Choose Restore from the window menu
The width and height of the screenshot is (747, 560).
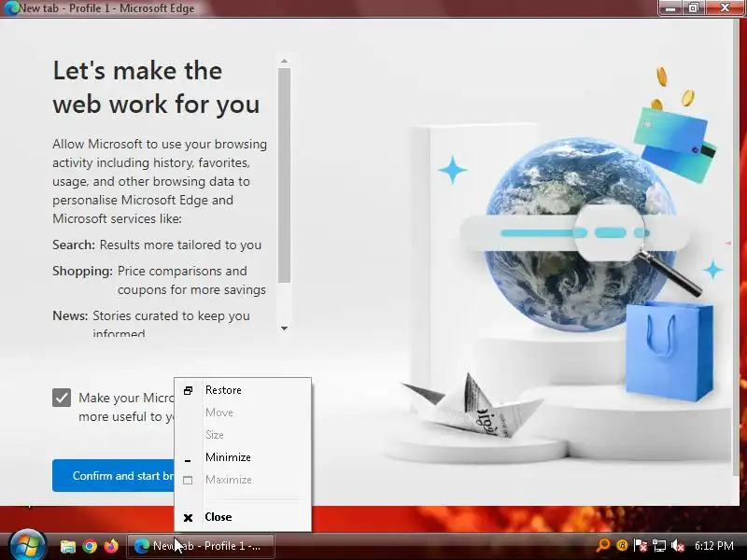tap(243, 390)
